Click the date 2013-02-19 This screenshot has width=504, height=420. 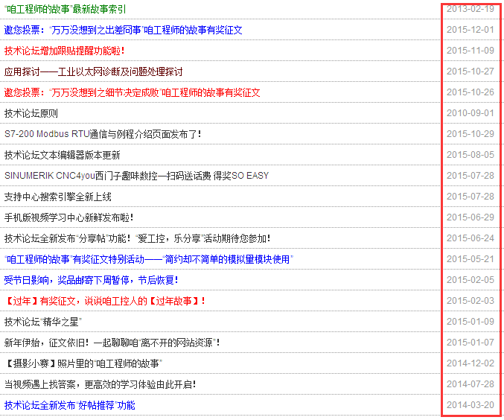470,9
